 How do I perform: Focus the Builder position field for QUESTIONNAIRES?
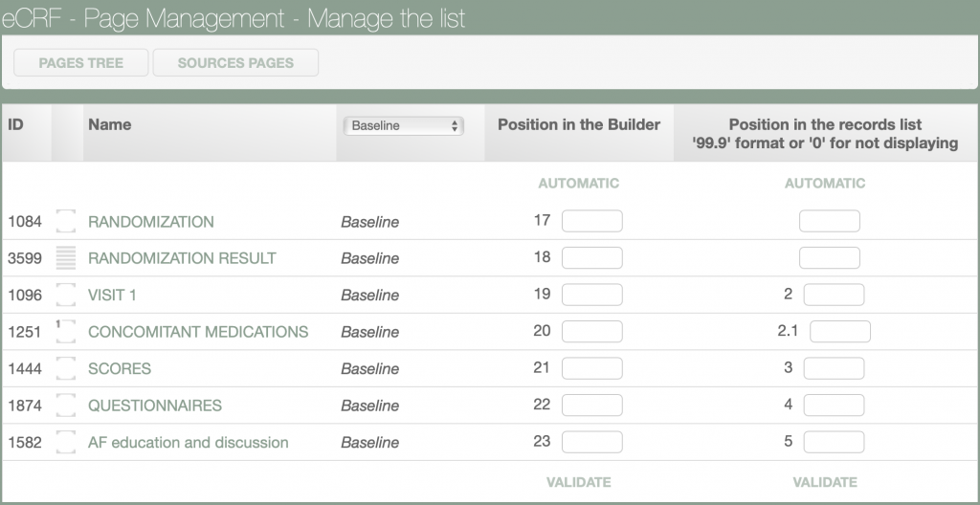pos(591,406)
